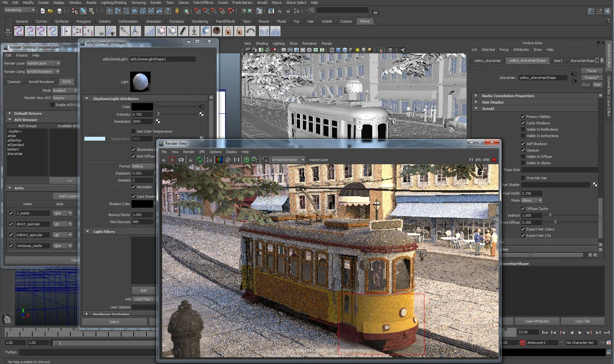This screenshot has height=364, width=614.
Task: Toggle RGB channel display in Render View
Action: pyautogui.click(x=219, y=160)
